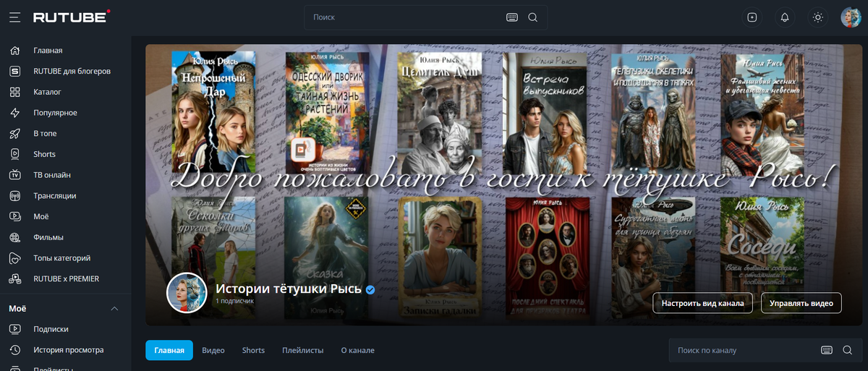Click the Управлять видео button
Image resolution: width=868 pixels, height=371 pixels.
[801, 303]
